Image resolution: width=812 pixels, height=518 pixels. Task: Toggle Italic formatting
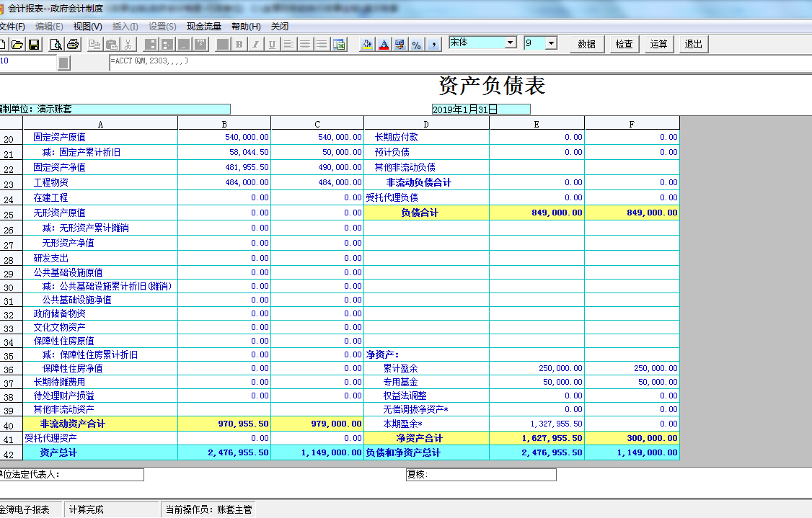click(x=255, y=45)
